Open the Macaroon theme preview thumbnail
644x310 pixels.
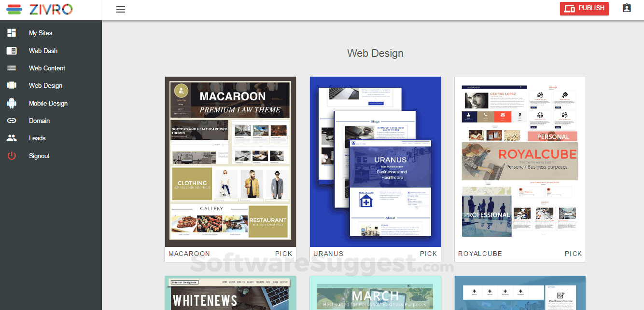pyautogui.click(x=230, y=162)
